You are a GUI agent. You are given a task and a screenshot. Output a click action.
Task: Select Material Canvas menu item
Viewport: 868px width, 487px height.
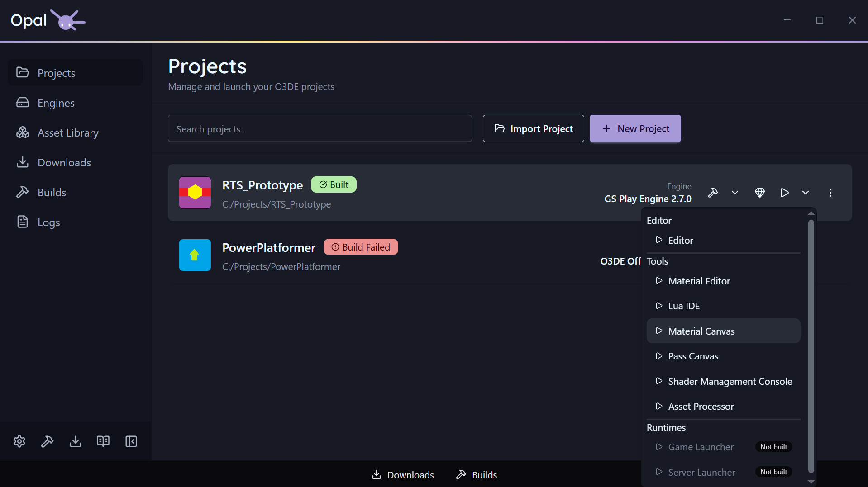[x=724, y=331]
